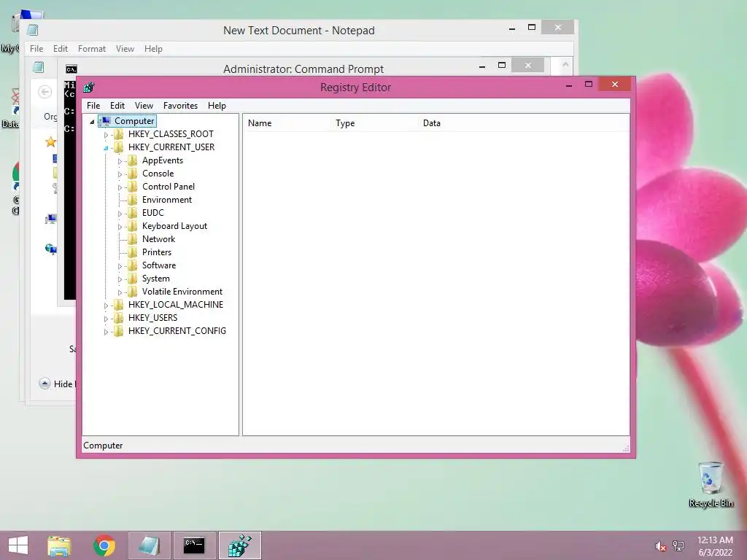Expand HKEY_LOCAL_MACHINE tree node

point(106,306)
